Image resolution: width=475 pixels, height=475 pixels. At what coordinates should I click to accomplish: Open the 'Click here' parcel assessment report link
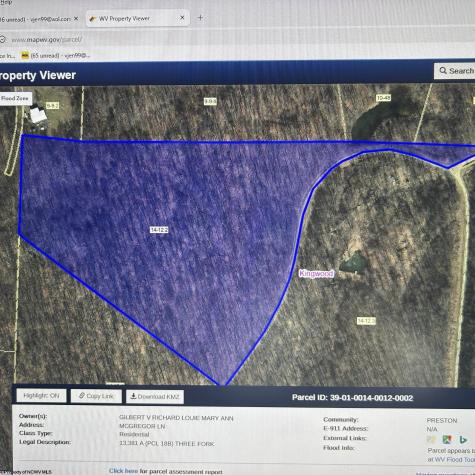click(123, 471)
